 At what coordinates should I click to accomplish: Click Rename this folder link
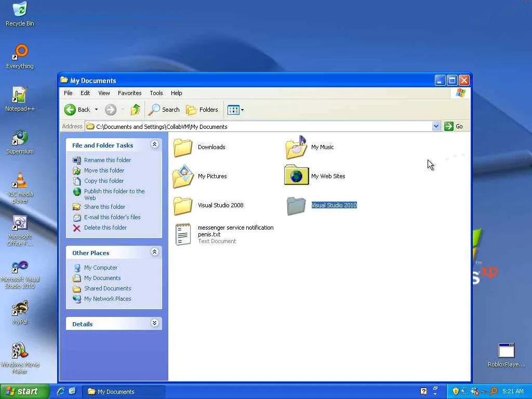click(108, 160)
